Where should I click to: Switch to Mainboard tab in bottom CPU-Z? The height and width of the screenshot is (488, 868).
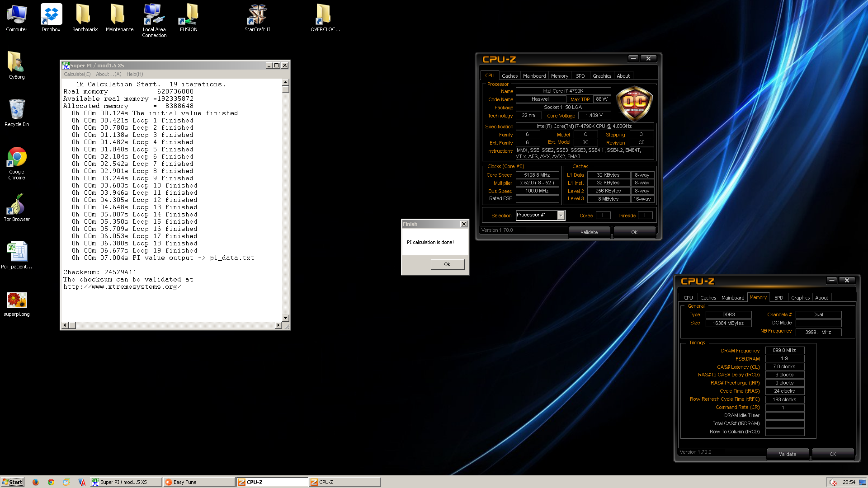[733, 298]
